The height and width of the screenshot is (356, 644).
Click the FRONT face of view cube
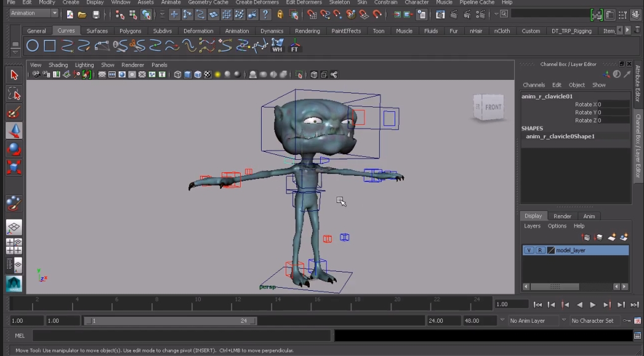[x=493, y=107]
